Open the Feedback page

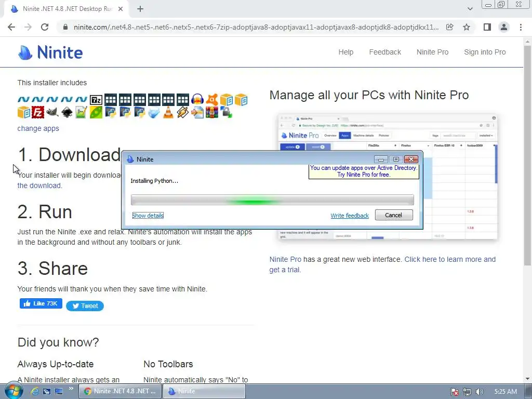(x=385, y=52)
